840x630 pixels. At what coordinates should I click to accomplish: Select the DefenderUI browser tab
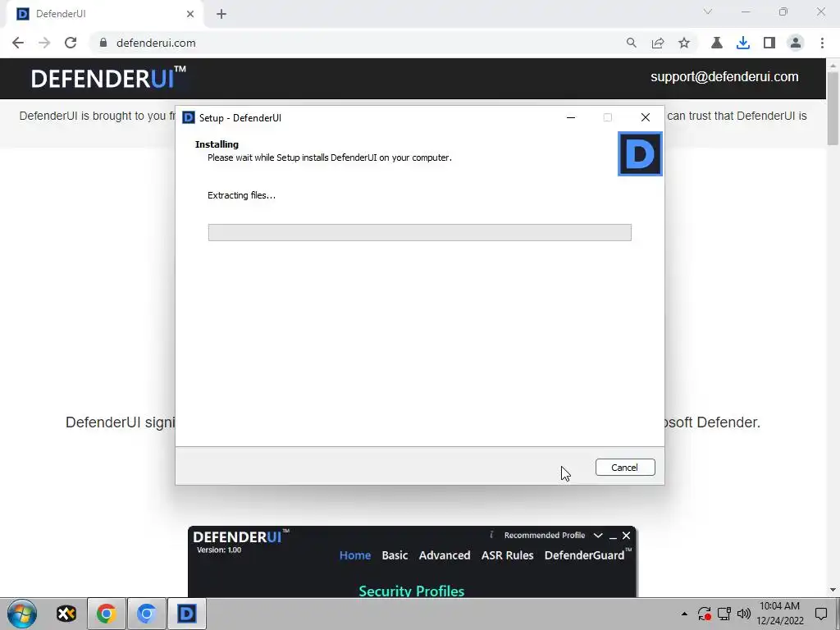(104, 14)
